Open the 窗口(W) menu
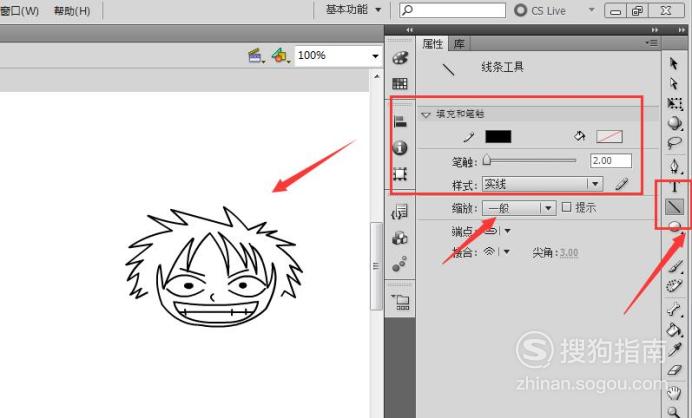The height and width of the screenshot is (418, 692). point(19,11)
